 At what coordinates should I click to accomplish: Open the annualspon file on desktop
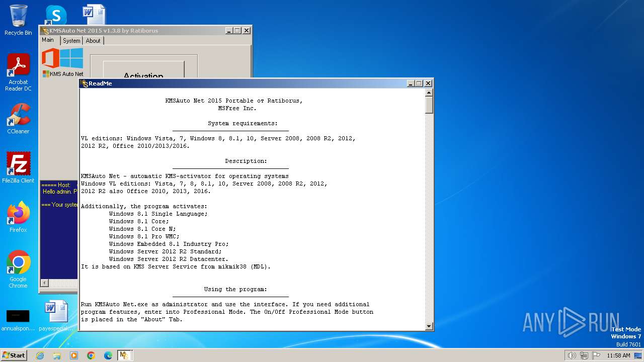tap(18, 320)
